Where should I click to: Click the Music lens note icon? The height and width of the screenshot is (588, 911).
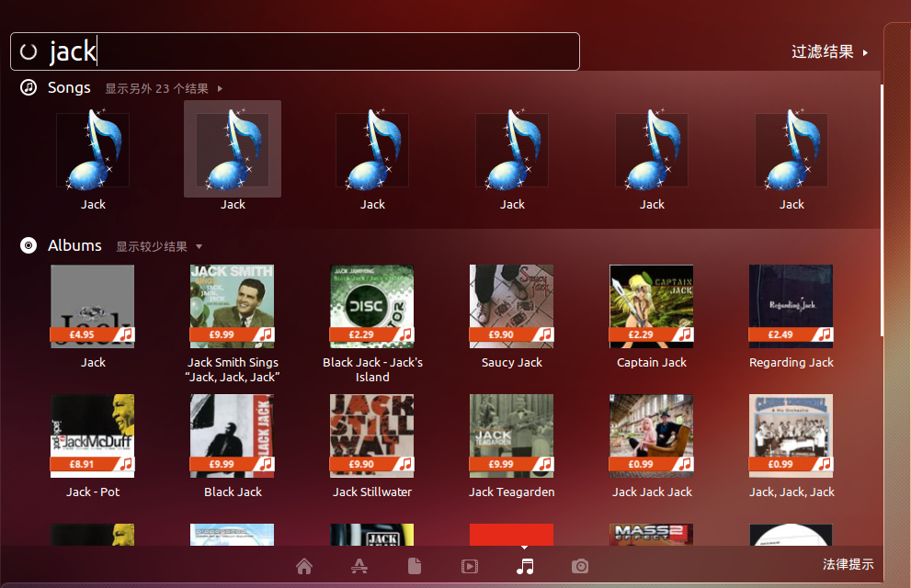[525, 566]
